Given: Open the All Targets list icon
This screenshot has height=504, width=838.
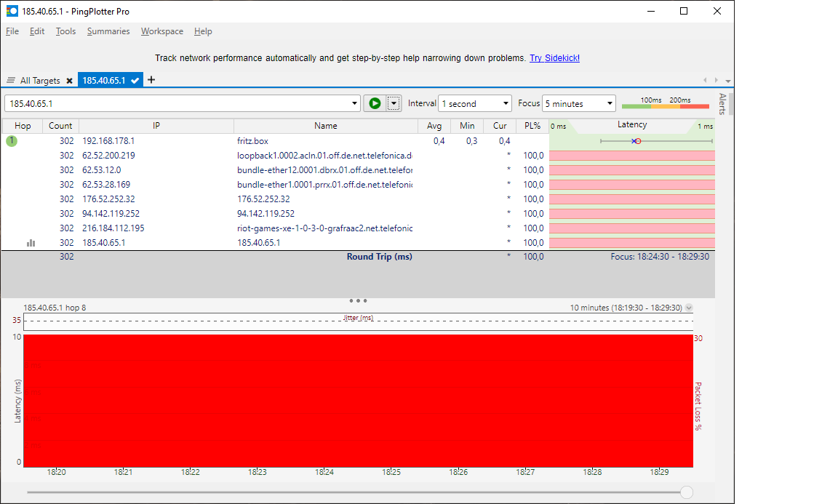Looking at the screenshot, I should [x=11, y=80].
